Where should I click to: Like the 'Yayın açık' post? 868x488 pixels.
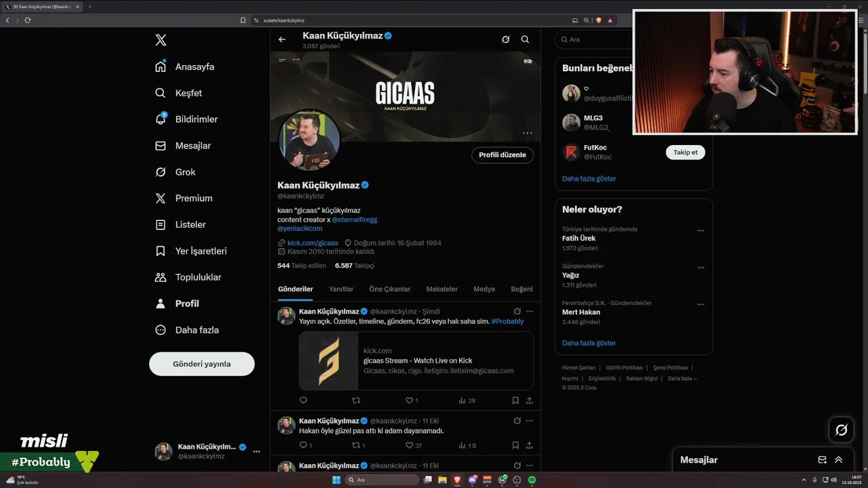(410, 401)
